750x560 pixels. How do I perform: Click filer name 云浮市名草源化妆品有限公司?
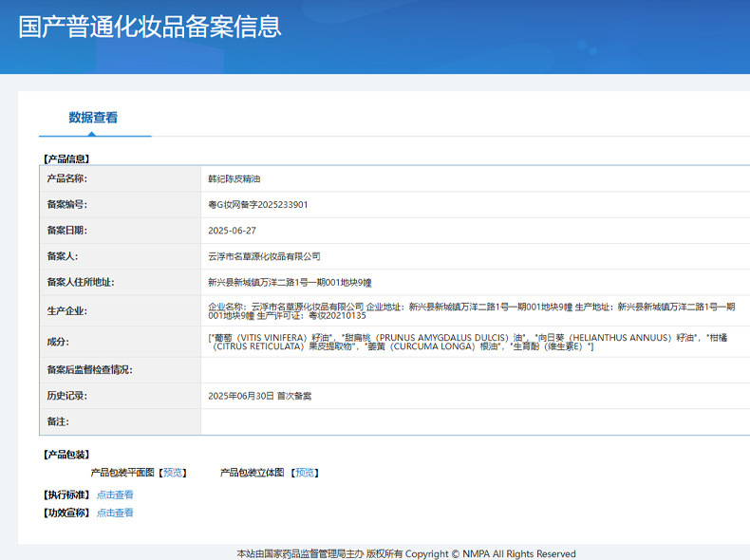(x=264, y=256)
